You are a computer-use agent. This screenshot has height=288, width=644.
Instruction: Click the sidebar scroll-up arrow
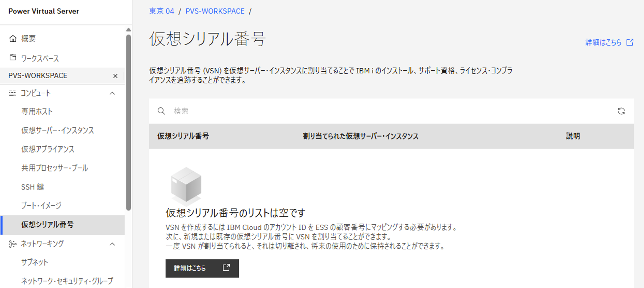coord(128,30)
